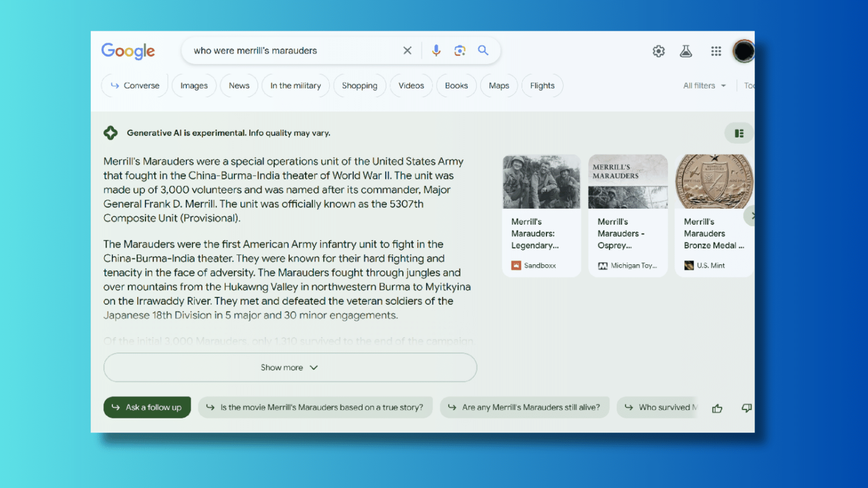Switch to the Images tab
Viewport: 868px width, 488px height.
(x=194, y=86)
